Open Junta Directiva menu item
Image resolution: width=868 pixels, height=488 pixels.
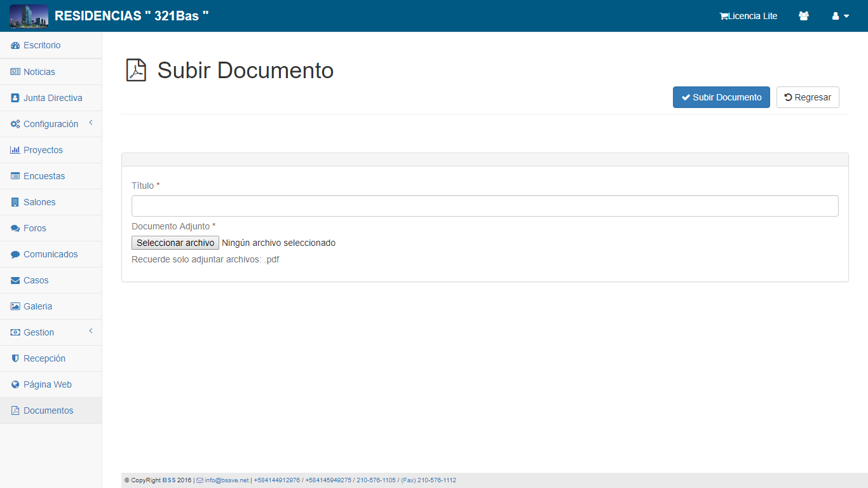click(x=53, y=98)
